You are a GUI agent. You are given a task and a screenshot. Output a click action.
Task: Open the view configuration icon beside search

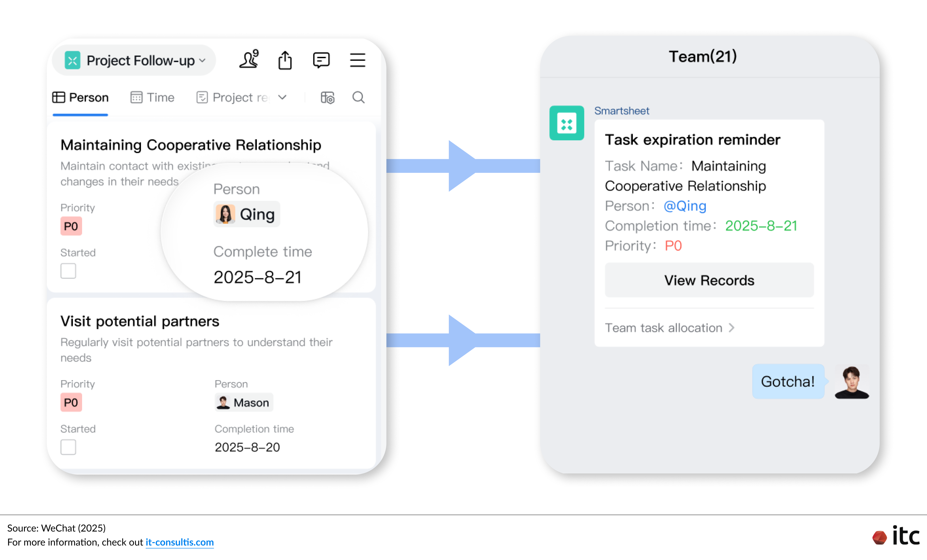click(x=327, y=98)
